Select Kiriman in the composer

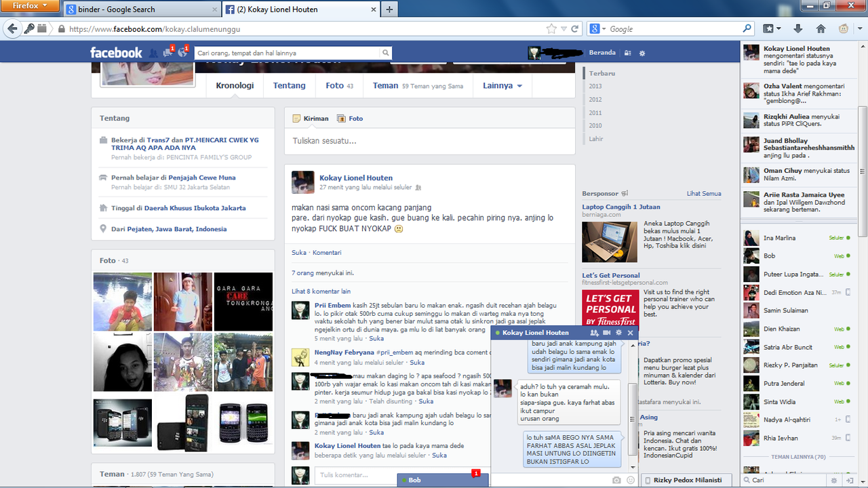point(311,119)
